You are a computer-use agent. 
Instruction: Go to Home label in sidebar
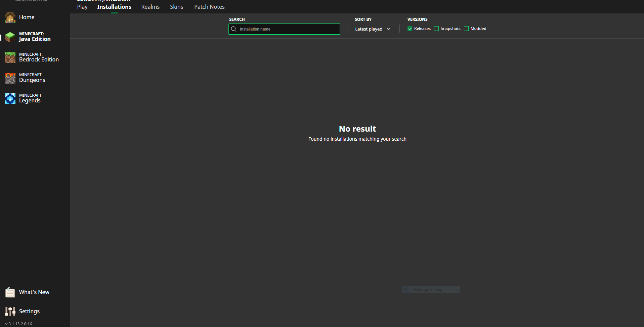[27, 17]
